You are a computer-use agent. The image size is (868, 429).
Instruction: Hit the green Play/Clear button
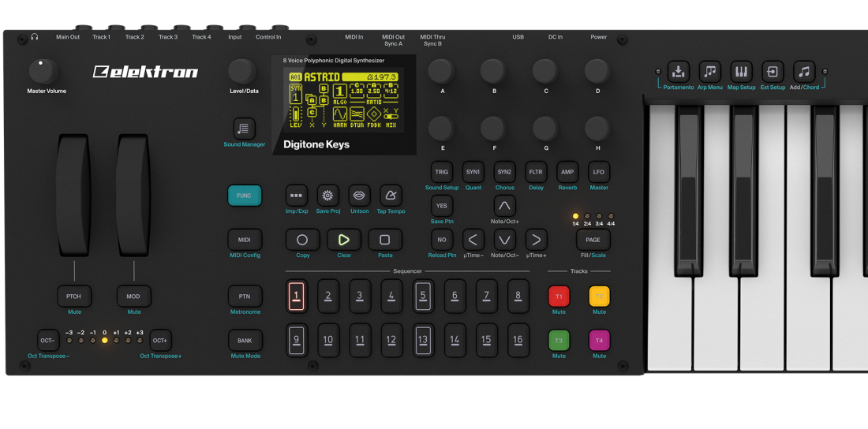tap(344, 240)
